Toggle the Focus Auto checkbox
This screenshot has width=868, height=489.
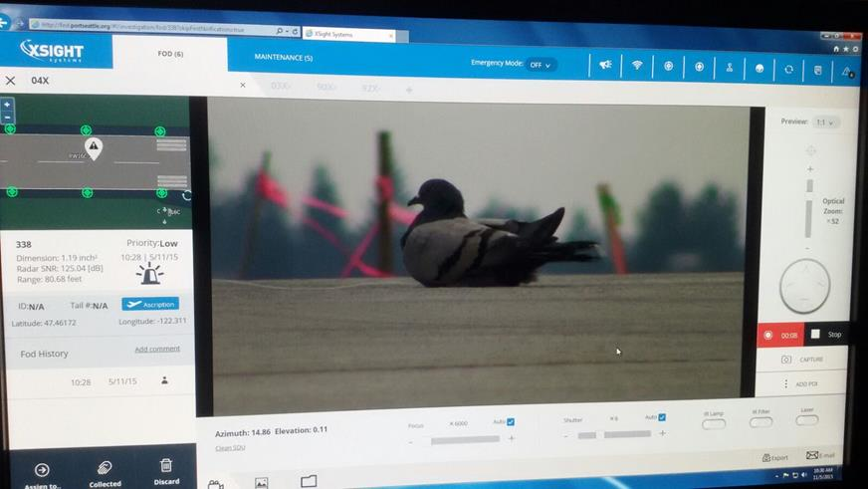click(511, 421)
